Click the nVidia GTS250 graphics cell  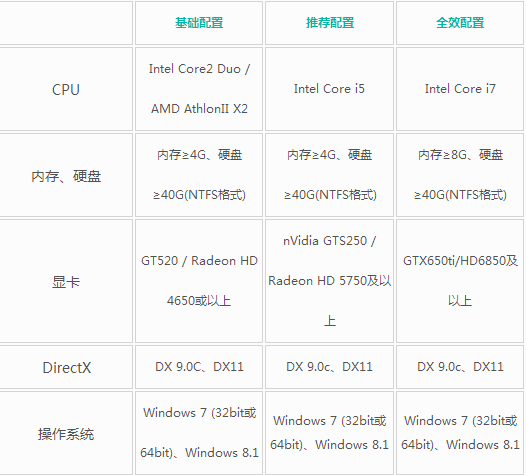[329, 281]
